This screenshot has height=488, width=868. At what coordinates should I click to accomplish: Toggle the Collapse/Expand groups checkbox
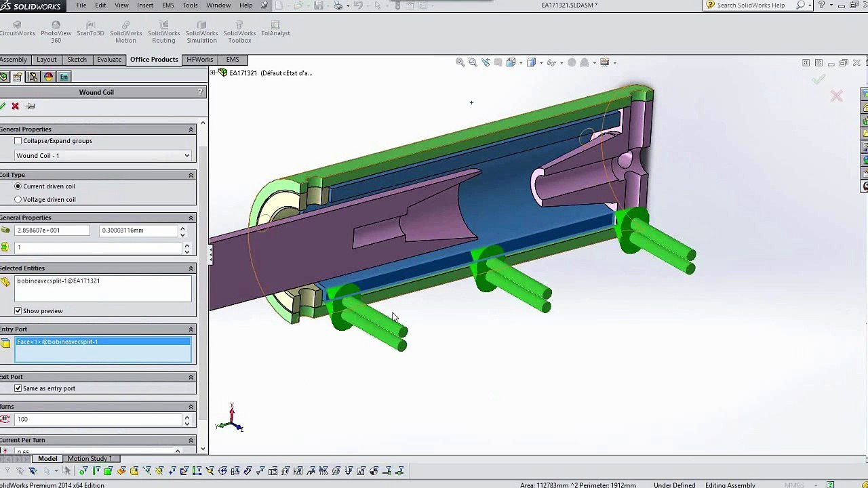click(18, 141)
